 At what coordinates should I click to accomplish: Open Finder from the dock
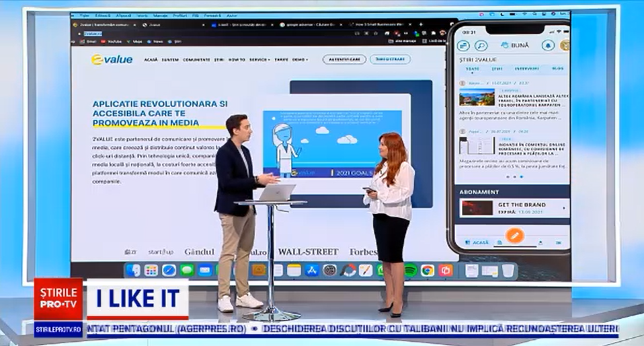(x=133, y=270)
